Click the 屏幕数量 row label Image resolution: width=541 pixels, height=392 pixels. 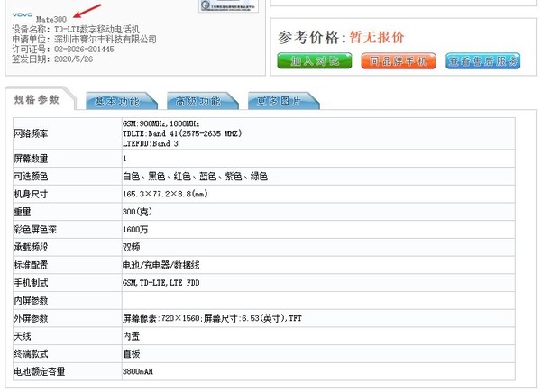[31, 159]
